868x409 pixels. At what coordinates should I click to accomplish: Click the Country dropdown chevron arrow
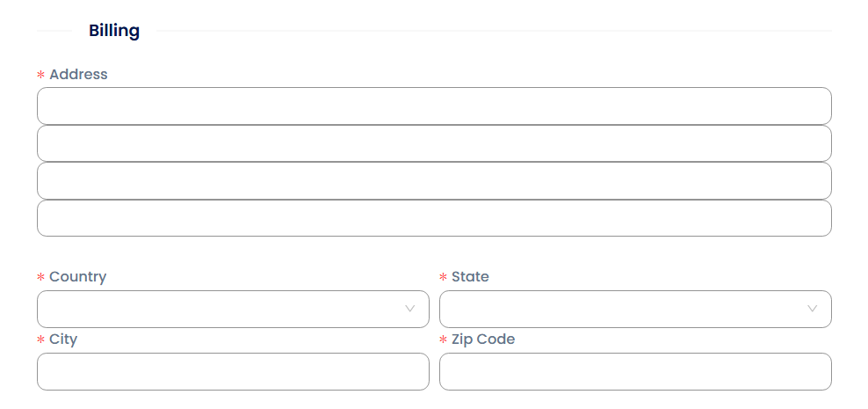point(409,309)
